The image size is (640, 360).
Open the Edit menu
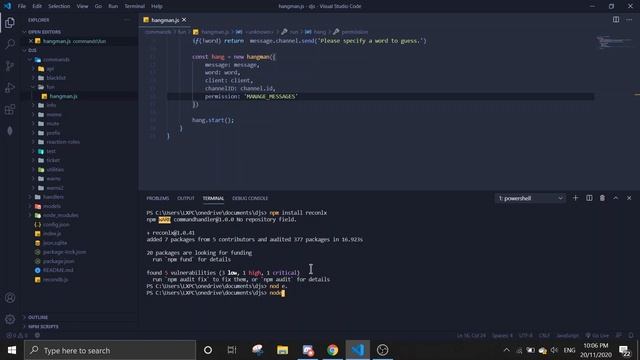[x=37, y=6]
